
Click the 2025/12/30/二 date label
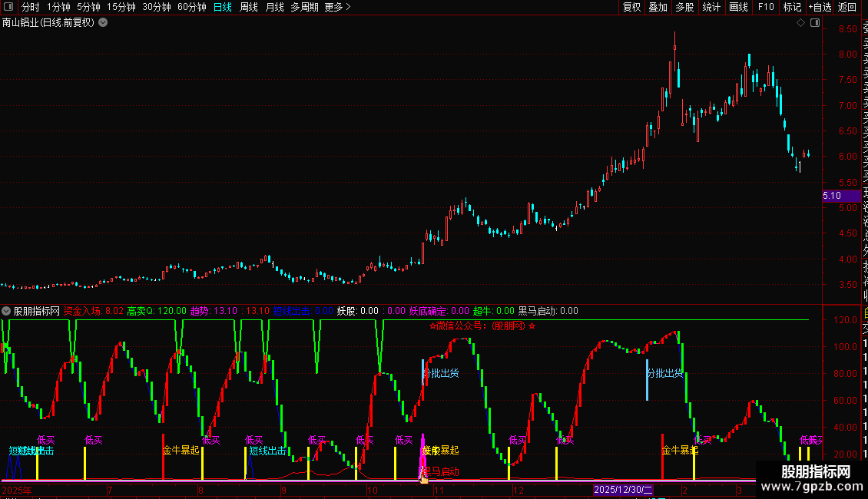(x=623, y=490)
